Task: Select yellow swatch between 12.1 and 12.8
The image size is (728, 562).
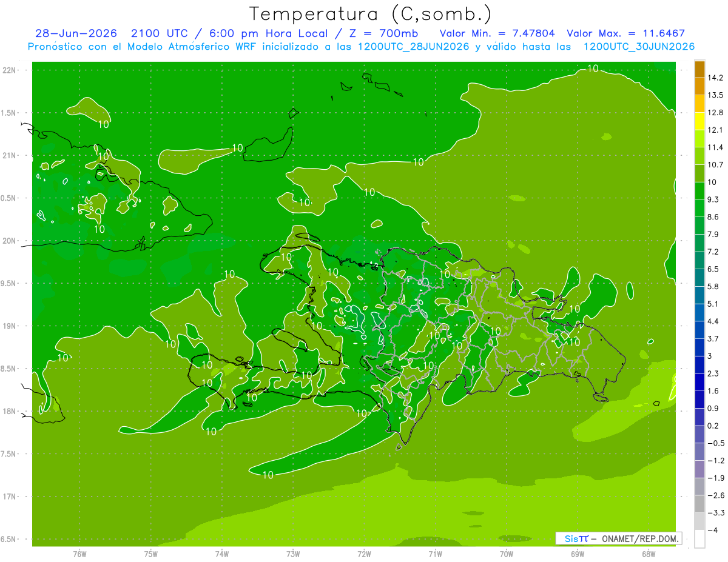Action: click(x=699, y=121)
